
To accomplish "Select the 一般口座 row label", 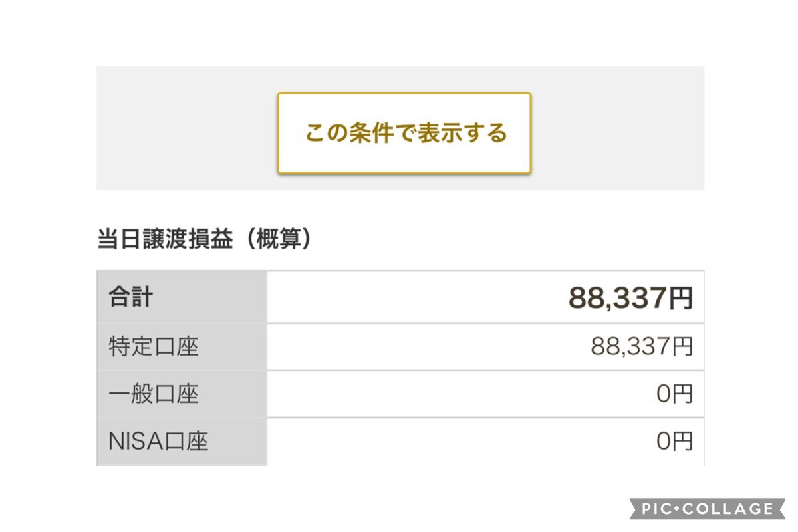I will (x=154, y=394).
